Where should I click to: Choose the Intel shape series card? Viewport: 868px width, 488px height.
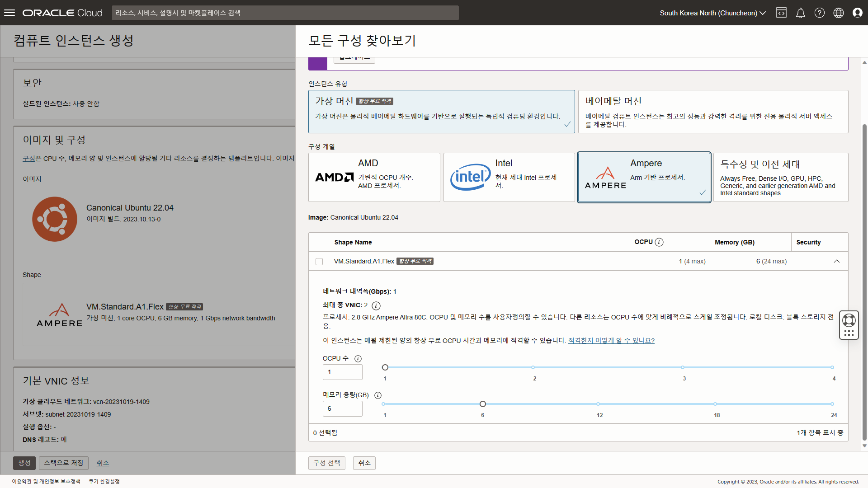[x=509, y=177]
